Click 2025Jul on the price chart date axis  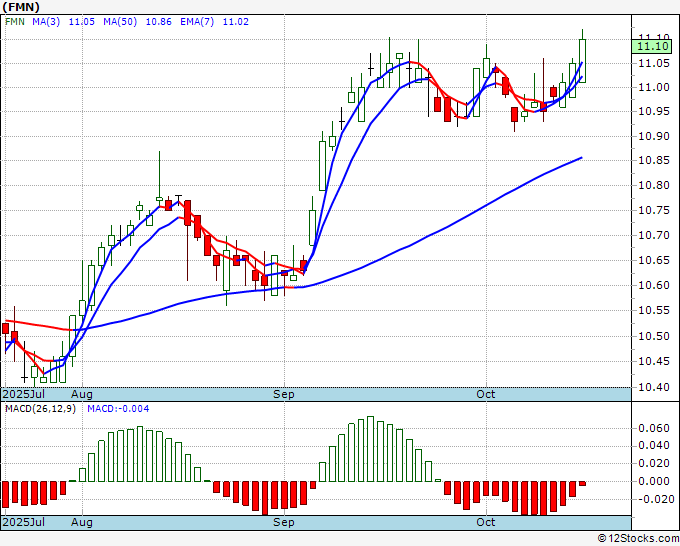tap(24, 394)
